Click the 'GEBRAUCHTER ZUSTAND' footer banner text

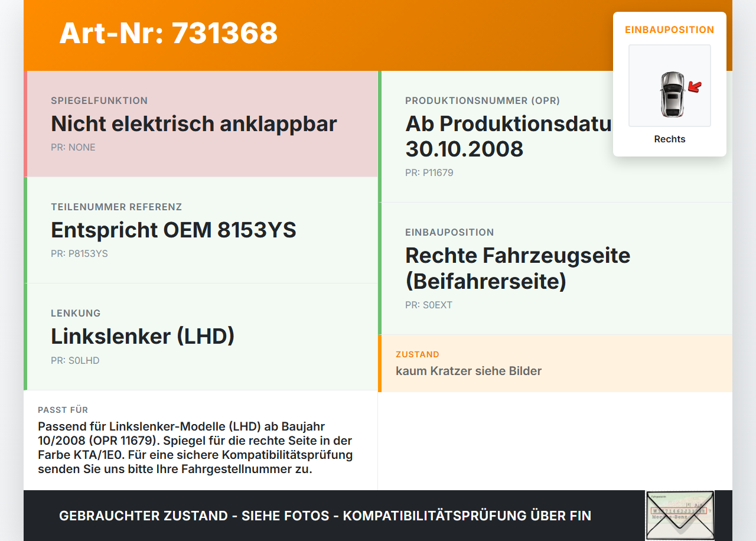pyautogui.click(x=325, y=516)
